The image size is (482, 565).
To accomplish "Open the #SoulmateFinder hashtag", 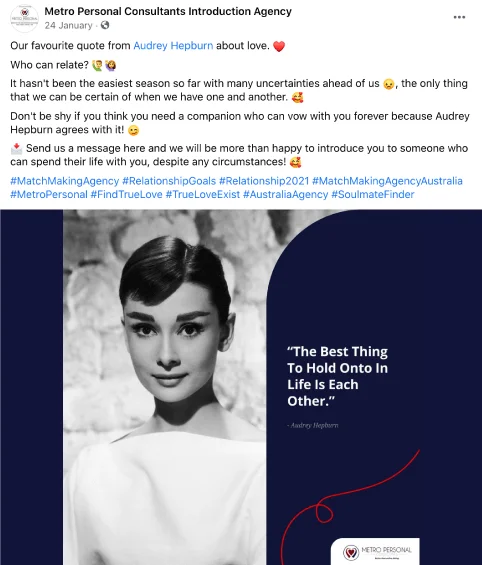I will [373, 195].
